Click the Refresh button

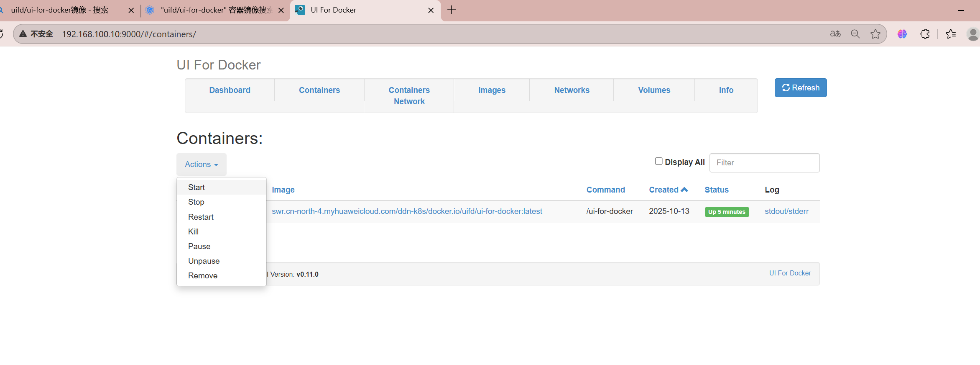tap(800, 87)
